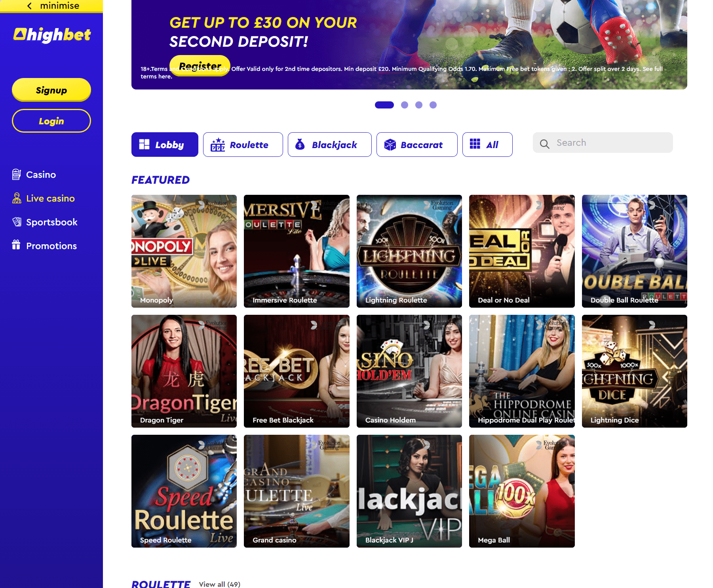Click the Login button
Image resolution: width=713 pixels, height=588 pixels.
pos(51,121)
